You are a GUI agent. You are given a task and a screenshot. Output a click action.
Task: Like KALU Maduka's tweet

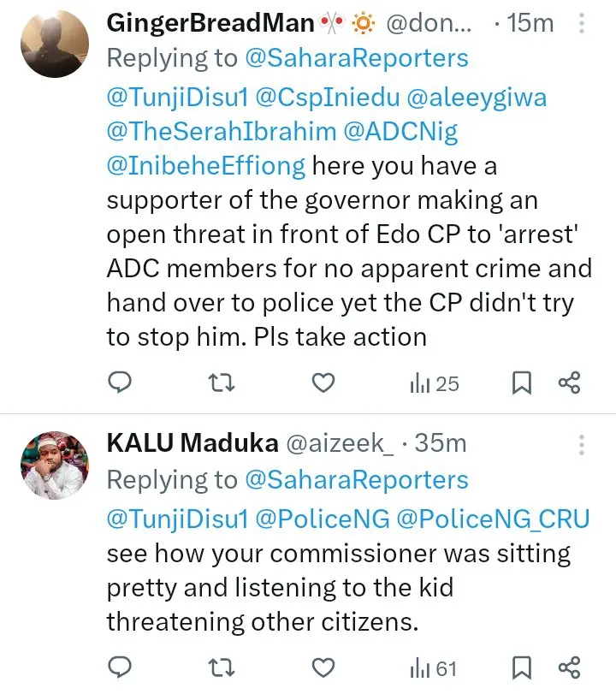[322, 667]
